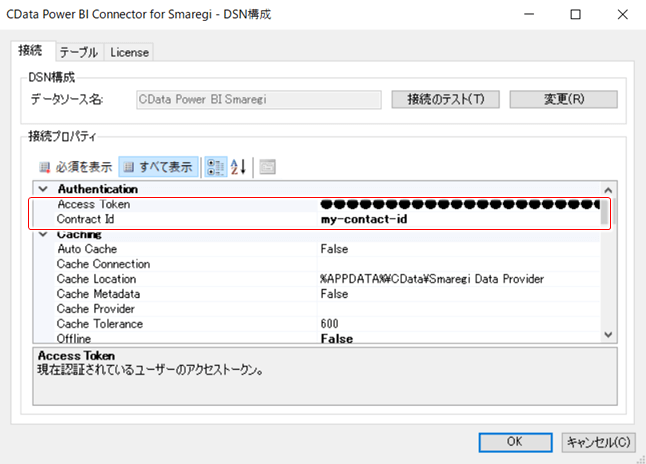
Task: Select the Access Token property label
Action: coord(94,204)
